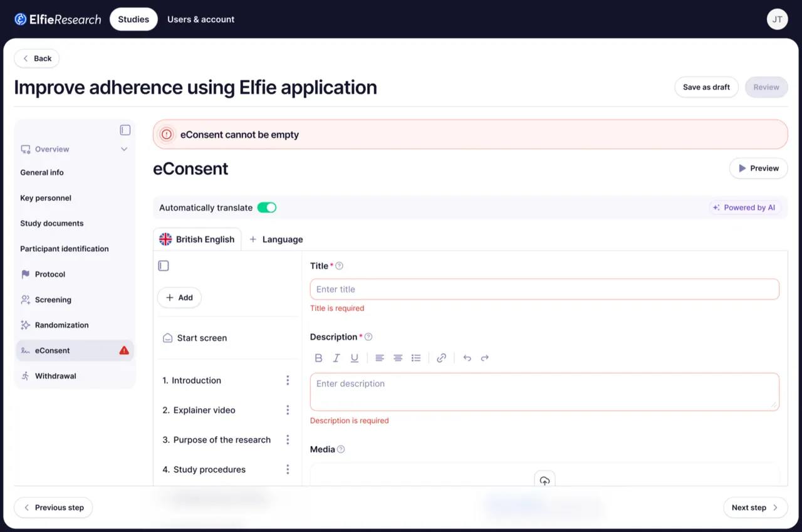Click the media upload icon
This screenshot has height=532, width=802.
(544, 481)
